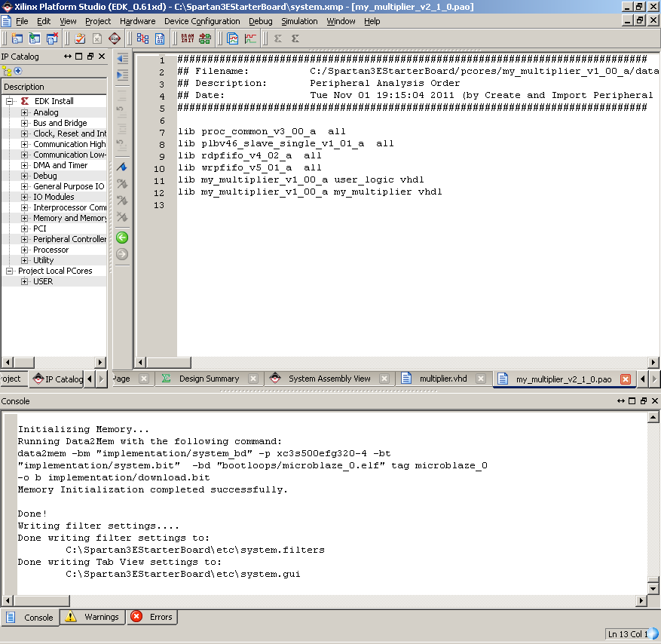The width and height of the screenshot is (661, 644).
Task: Open the Simulation menu
Action: coord(299,21)
